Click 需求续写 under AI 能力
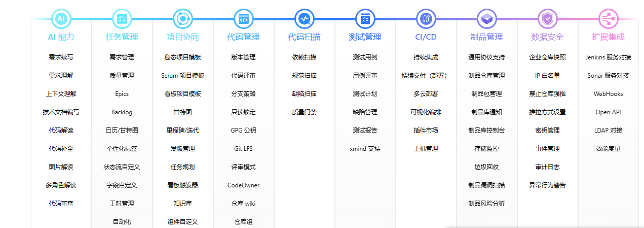The height and width of the screenshot is (228, 644). tap(61, 57)
